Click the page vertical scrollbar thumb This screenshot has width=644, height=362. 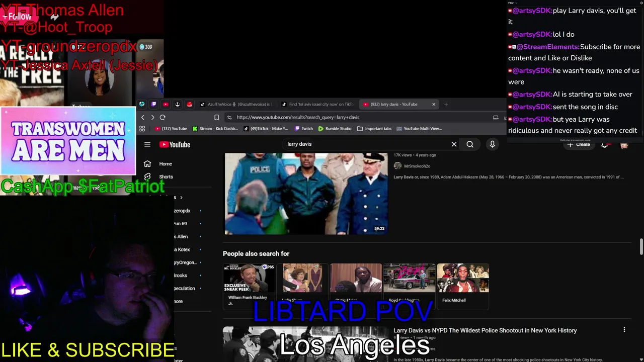pos(641,247)
